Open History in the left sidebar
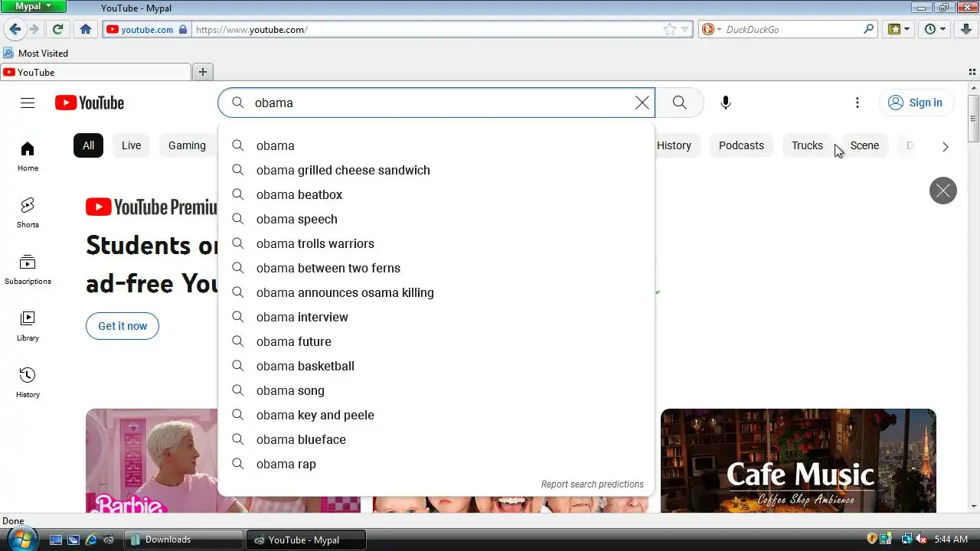 tap(28, 383)
